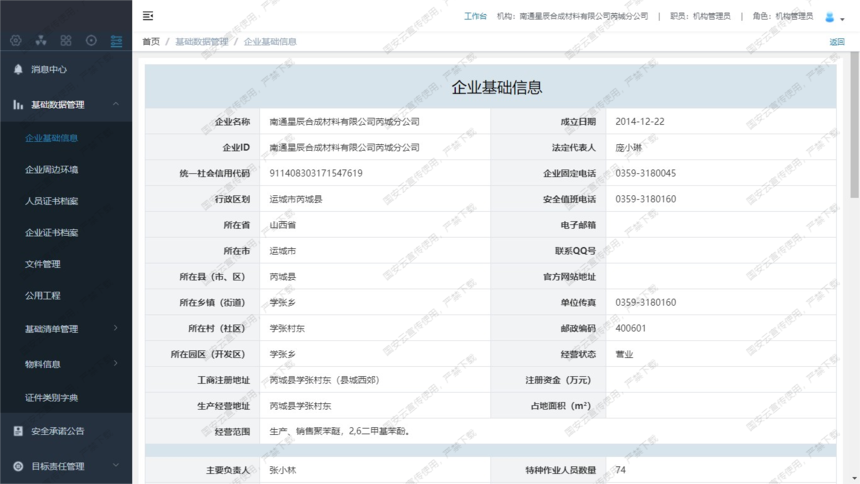This screenshot has height=484, width=860.
Task: Click the 所在村 value 学张村东
Action: click(287, 328)
